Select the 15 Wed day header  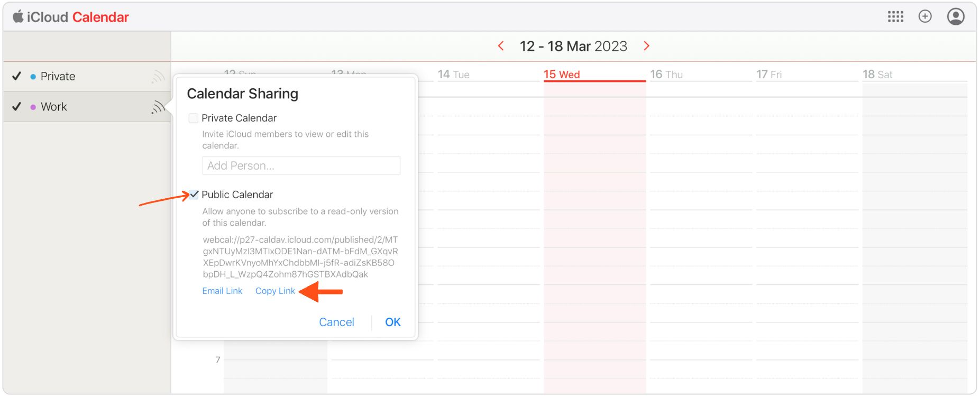click(x=562, y=75)
